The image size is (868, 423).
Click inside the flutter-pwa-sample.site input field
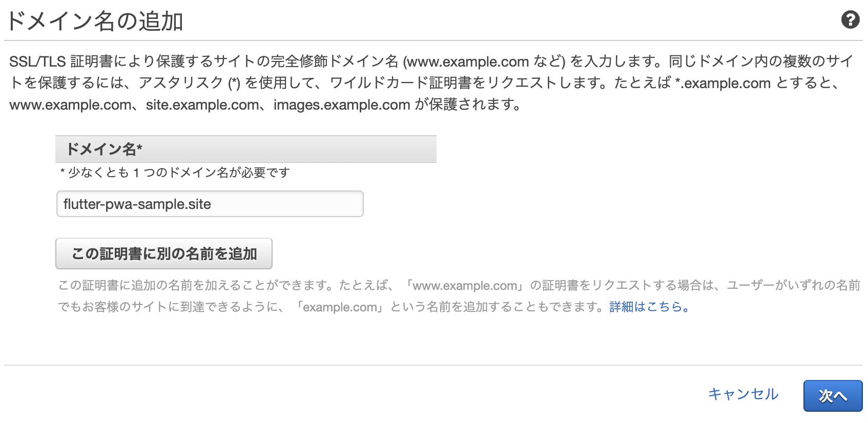210,204
